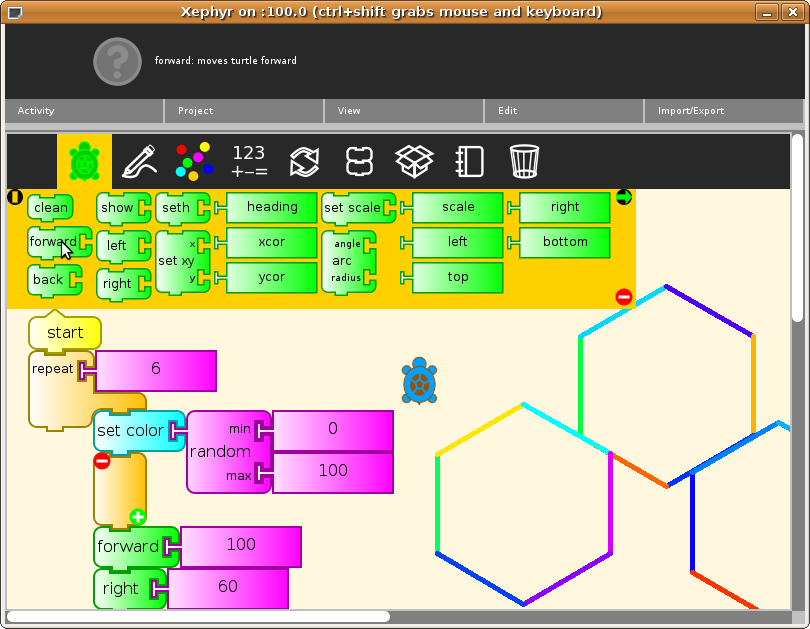The image size is (810, 629).
Task: Click the clean block in palette
Action: point(50,208)
